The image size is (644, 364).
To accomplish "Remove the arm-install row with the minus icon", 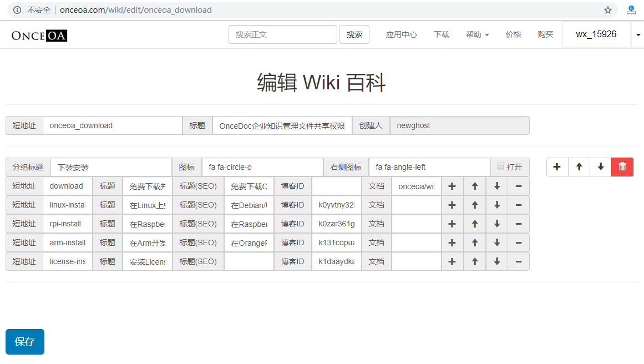I will click(x=519, y=243).
